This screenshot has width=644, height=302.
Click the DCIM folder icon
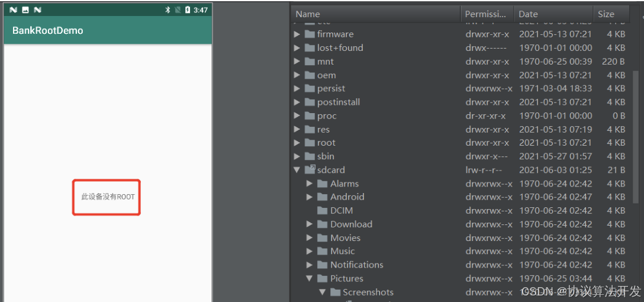pyautogui.click(x=323, y=210)
